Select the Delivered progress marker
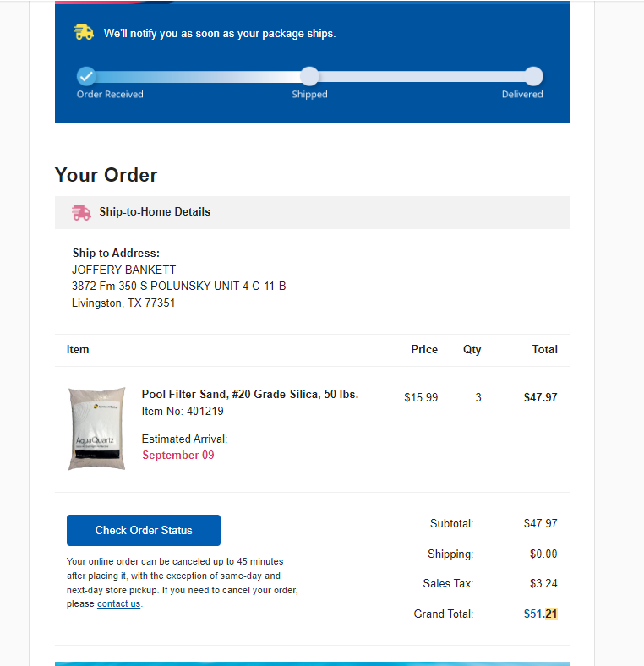644x666 pixels. point(533,76)
